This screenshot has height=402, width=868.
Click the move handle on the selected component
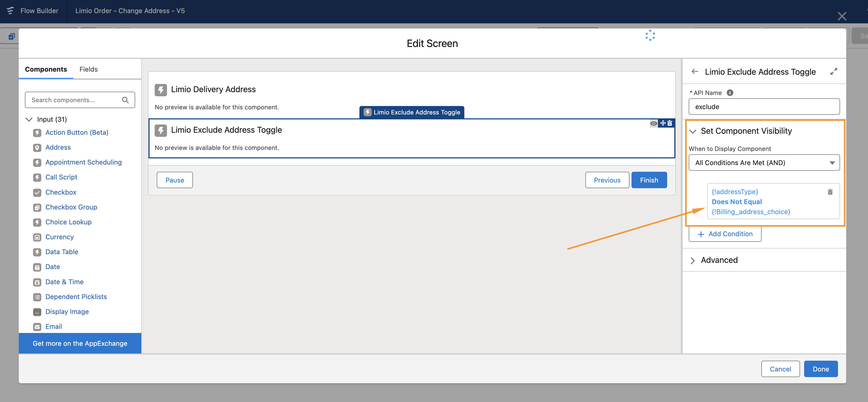tap(663, 123)
